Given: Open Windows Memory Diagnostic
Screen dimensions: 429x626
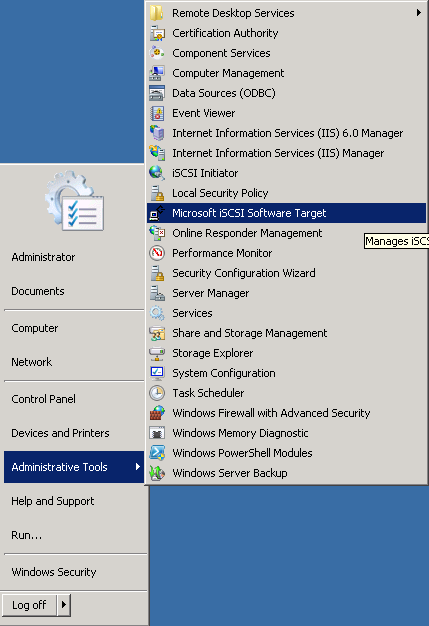Looking at the screenshot, I should pos(286,433).
